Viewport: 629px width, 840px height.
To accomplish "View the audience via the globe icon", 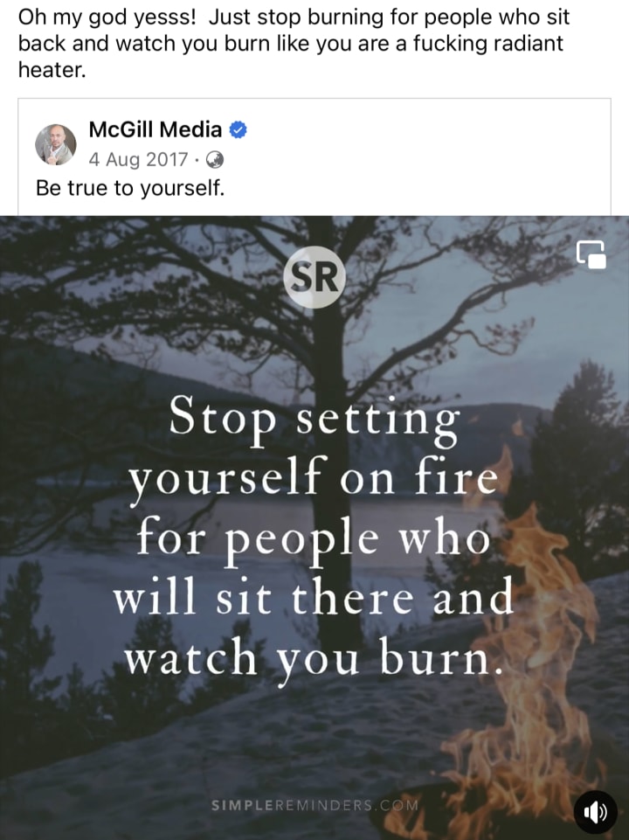I will click(215, 160).
